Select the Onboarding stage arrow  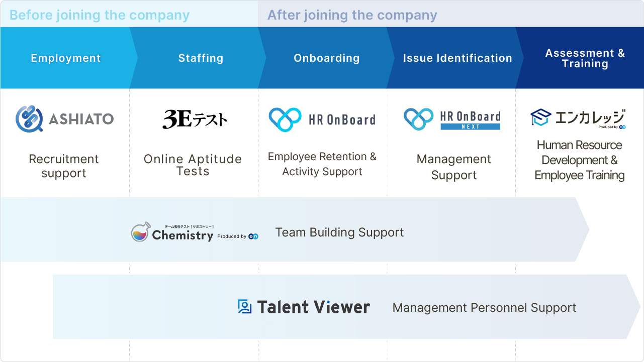(x=327, y=58)
